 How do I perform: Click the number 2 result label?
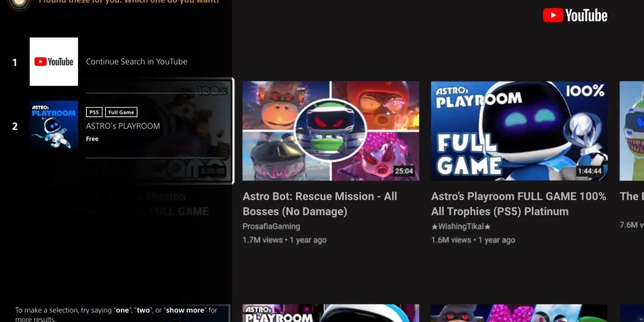(15, 126)
